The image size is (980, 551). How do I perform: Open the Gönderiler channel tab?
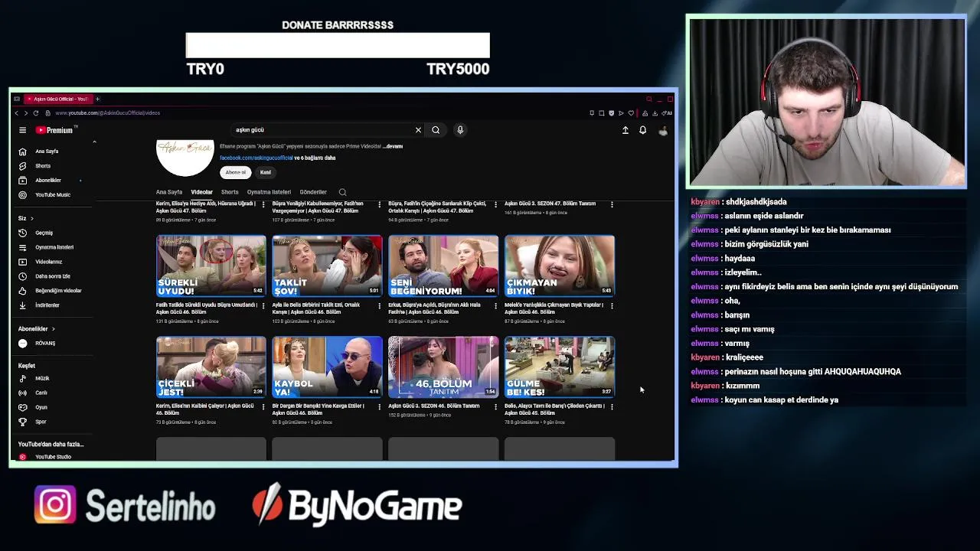(313, 192)
